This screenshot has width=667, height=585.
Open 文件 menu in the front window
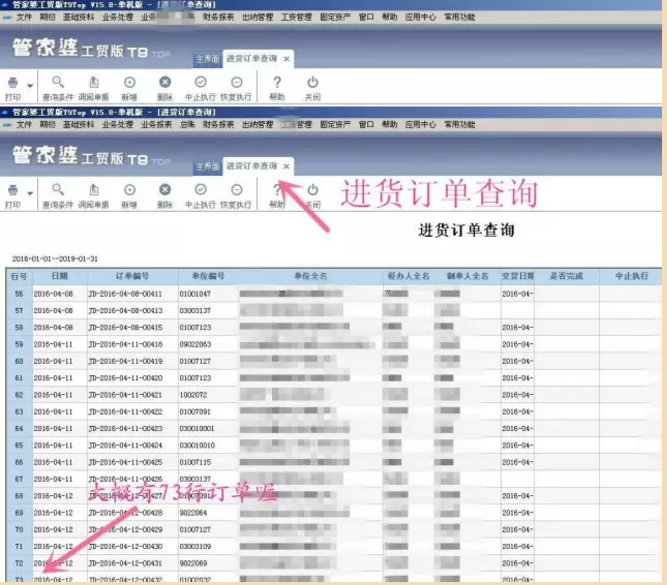24,125
